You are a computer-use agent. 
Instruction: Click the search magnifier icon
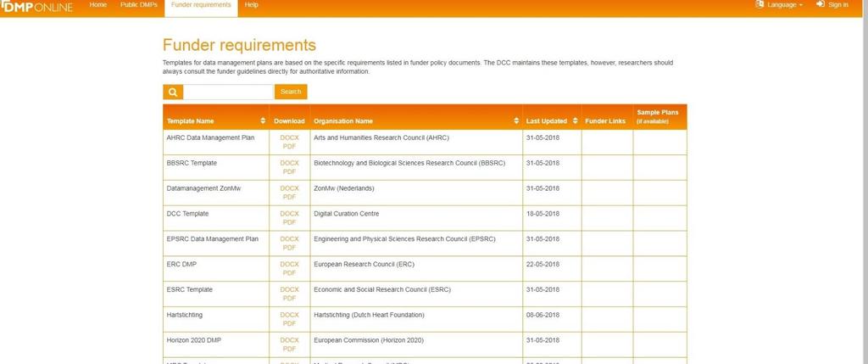click(173, 92)
